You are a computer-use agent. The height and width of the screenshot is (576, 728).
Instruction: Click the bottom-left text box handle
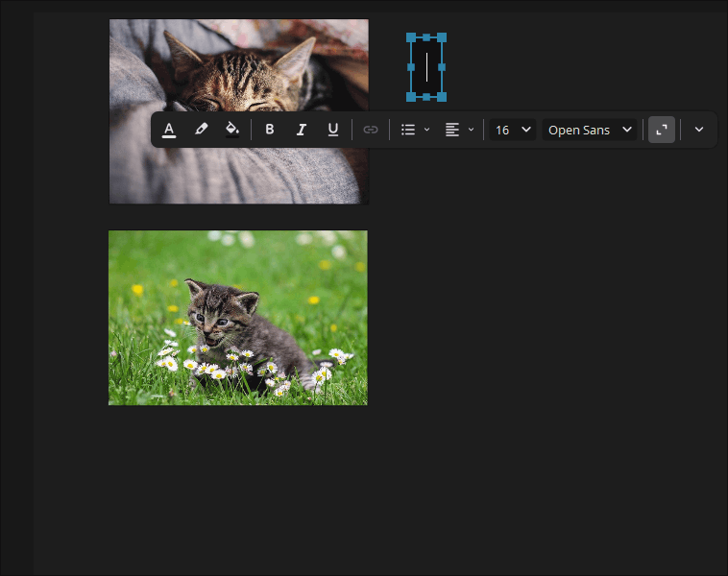click(x=411, y=97)
